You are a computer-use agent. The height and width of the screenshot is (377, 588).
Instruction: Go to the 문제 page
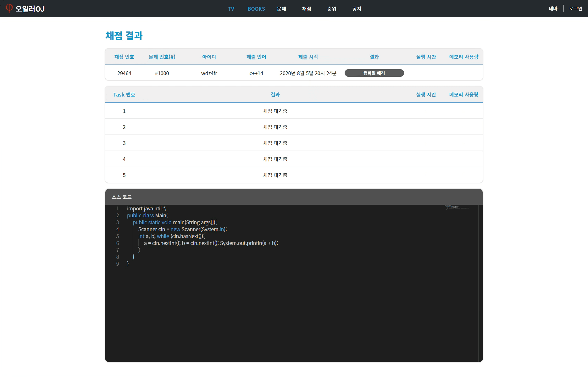pyautogui.click(x=281, y=9)
